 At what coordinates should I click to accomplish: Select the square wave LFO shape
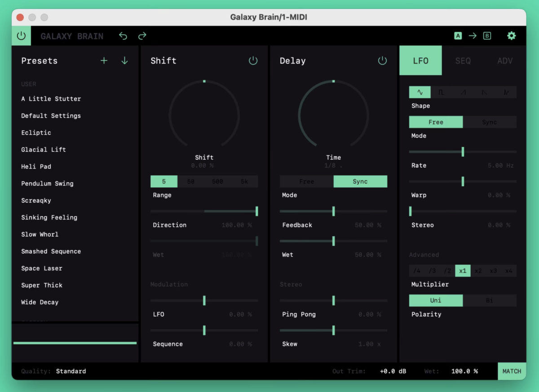point(441,92)
